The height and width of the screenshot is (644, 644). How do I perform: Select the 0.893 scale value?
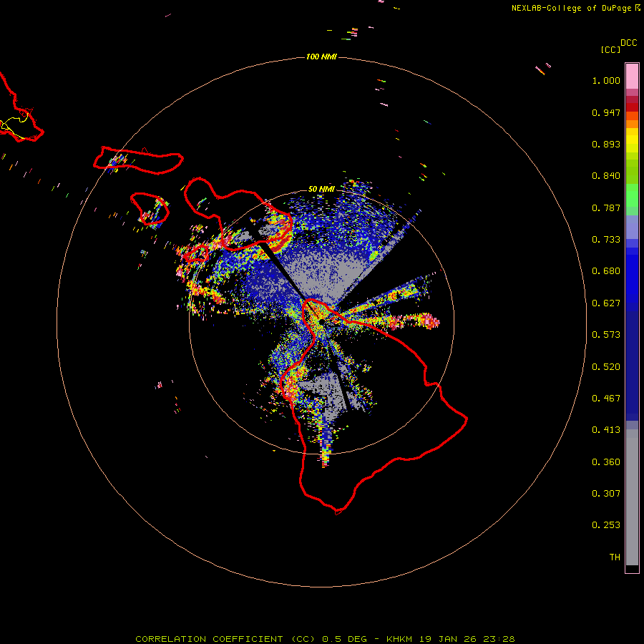[606, 144]
